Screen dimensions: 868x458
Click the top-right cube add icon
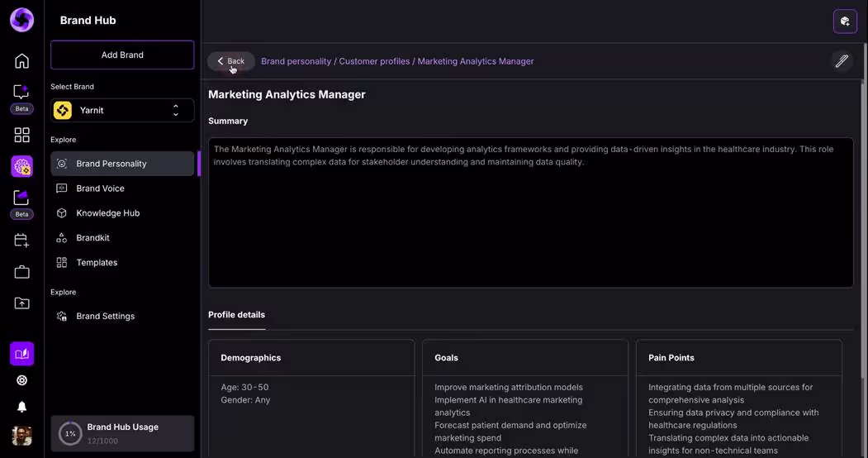pyautogui.click(x=845, y=21)
